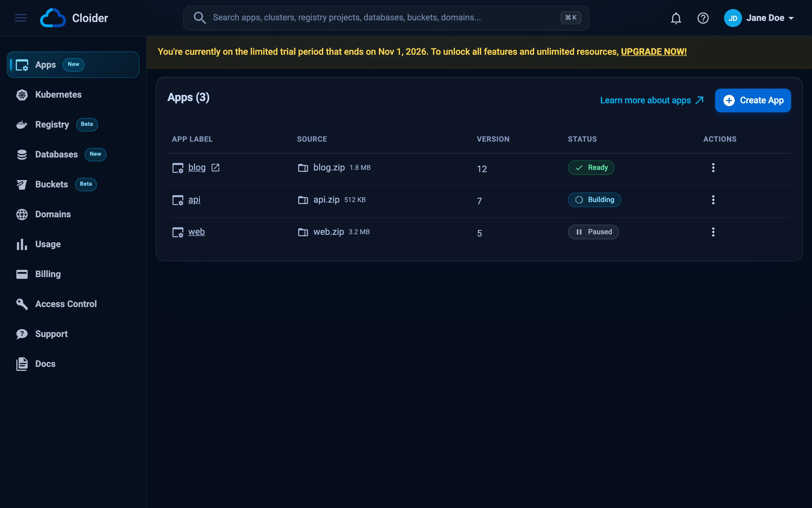Click the Docs document icon

coord(22,364)
